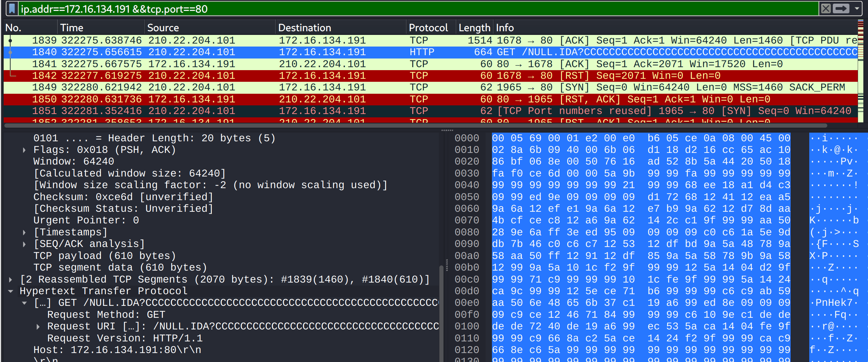Screen dimensions: 868x362
Task: Expand the [SEQ/ACK analysis] node
Action: pyautogui.click(x=24, y=244)
